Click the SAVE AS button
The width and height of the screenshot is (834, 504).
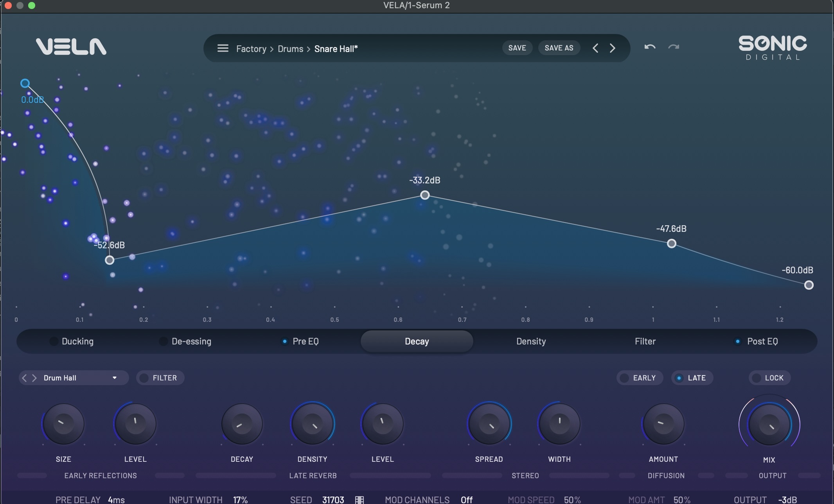559,48
